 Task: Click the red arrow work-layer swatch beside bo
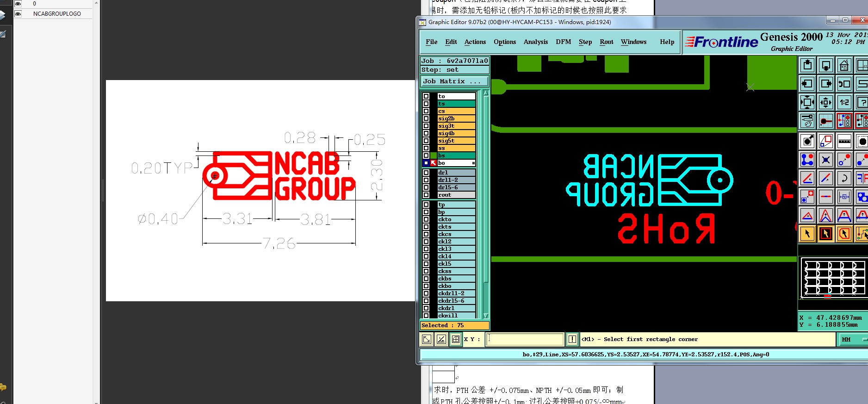click(434, 163)
